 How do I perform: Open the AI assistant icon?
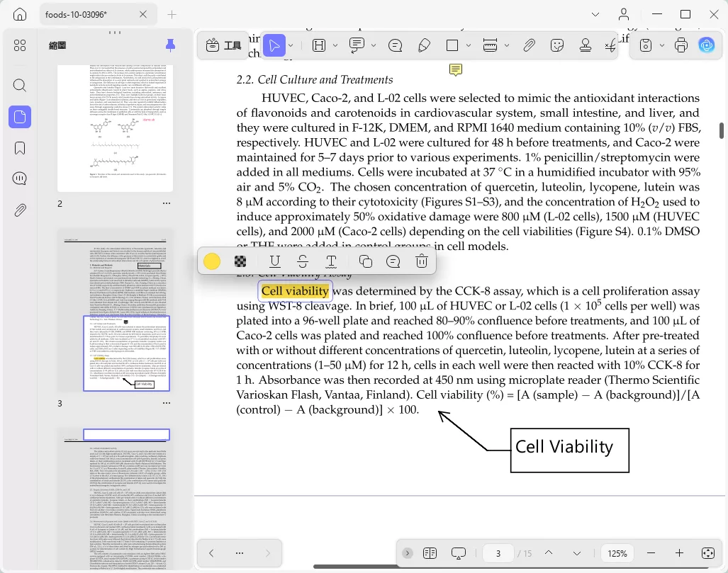coord(707,45)
